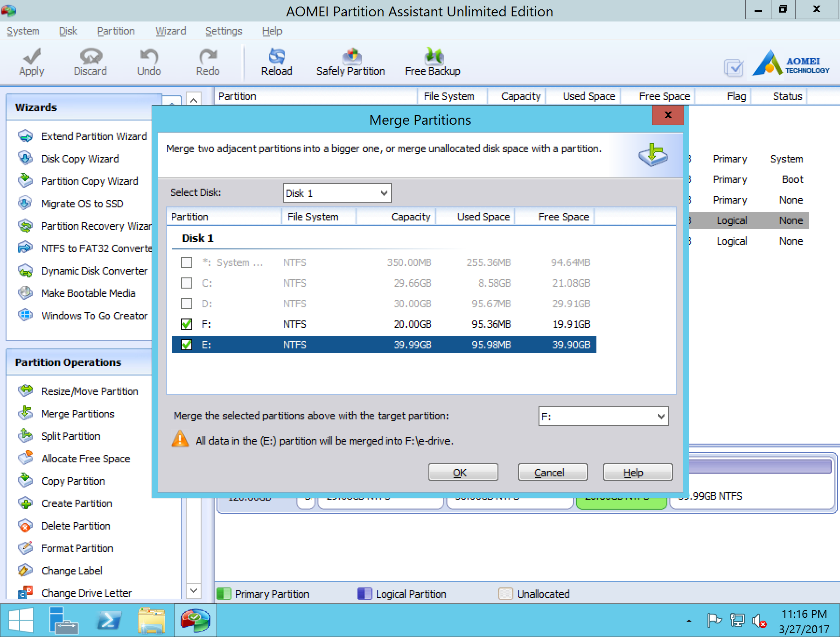The height and width of the screenshot is (637, 840).
Task: Close the Merge Partitions dialog
Action: pos(668,115)
